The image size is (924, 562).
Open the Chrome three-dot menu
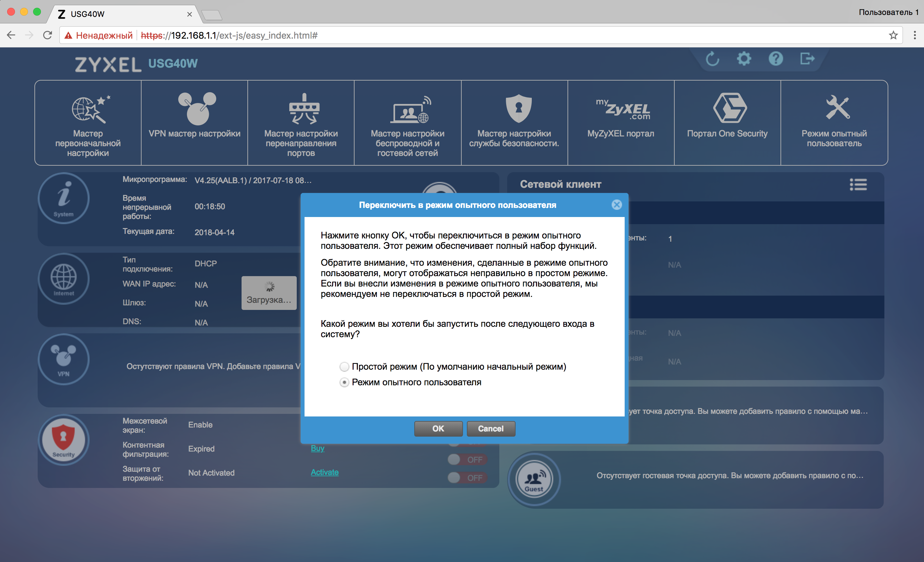915,35
